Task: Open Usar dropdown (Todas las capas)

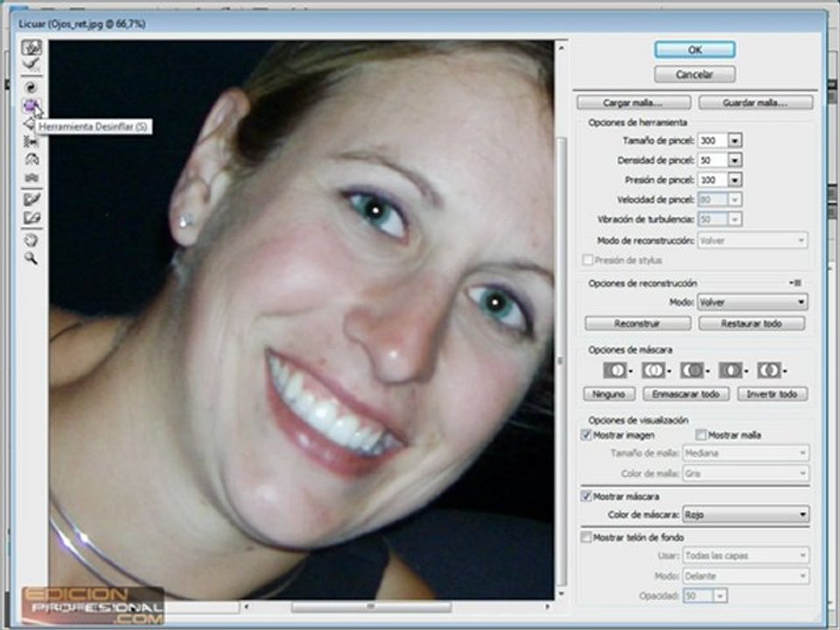Action: (745, 556)
